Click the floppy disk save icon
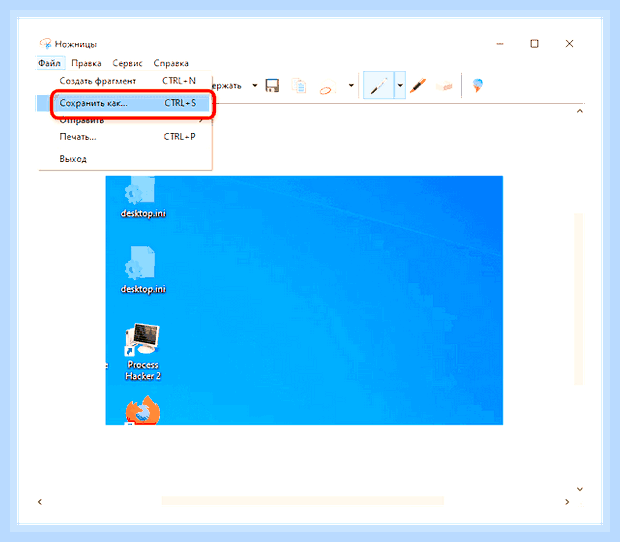620x542 pixels. click(272, 85)
